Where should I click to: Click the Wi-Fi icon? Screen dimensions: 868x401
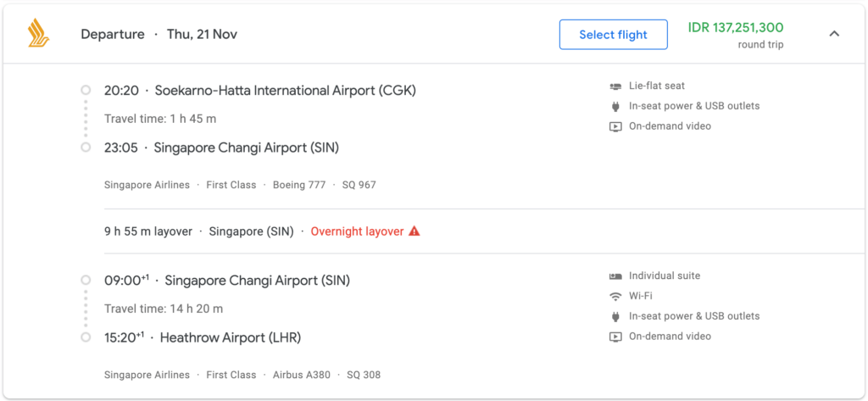615,297
